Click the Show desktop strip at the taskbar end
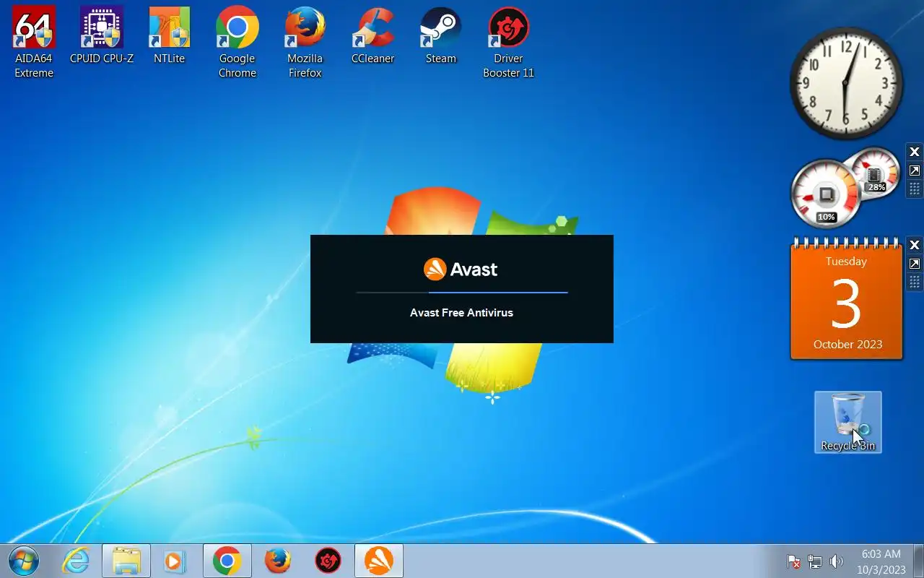The image size is (924, 578). click(918, 561)
